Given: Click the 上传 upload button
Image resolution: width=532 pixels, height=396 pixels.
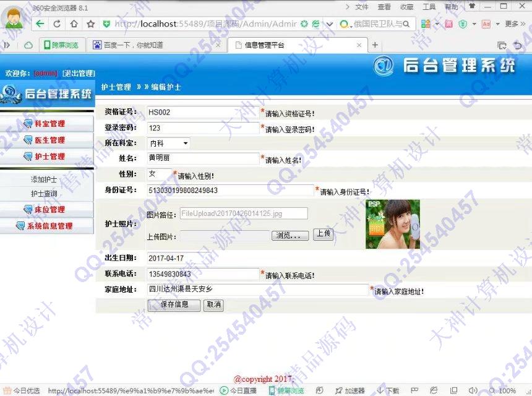Looking at the screenshot, I should pyautogui.click(x=324, y=234).
